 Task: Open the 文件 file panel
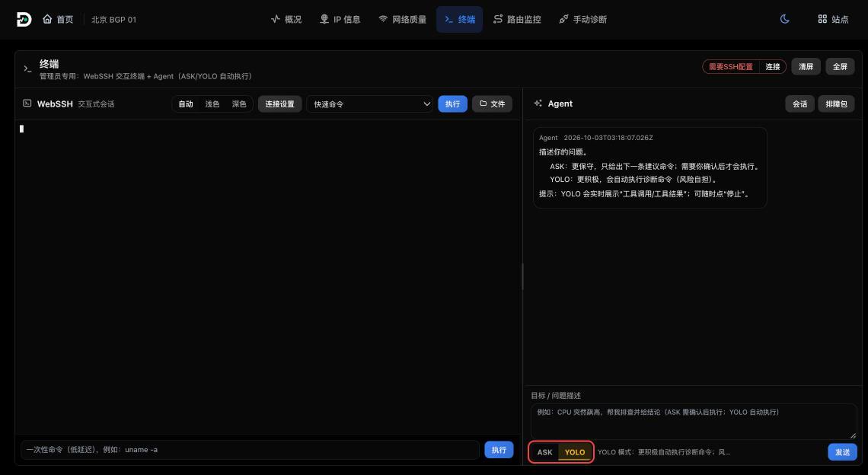[492, 104]
